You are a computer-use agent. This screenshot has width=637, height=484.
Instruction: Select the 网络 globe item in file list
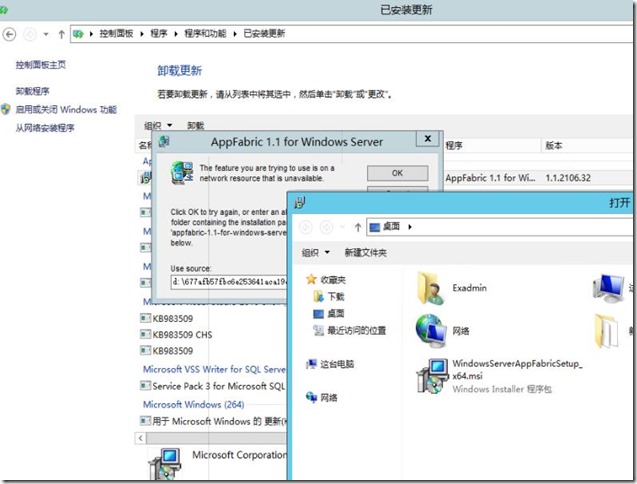click(442, 331)
